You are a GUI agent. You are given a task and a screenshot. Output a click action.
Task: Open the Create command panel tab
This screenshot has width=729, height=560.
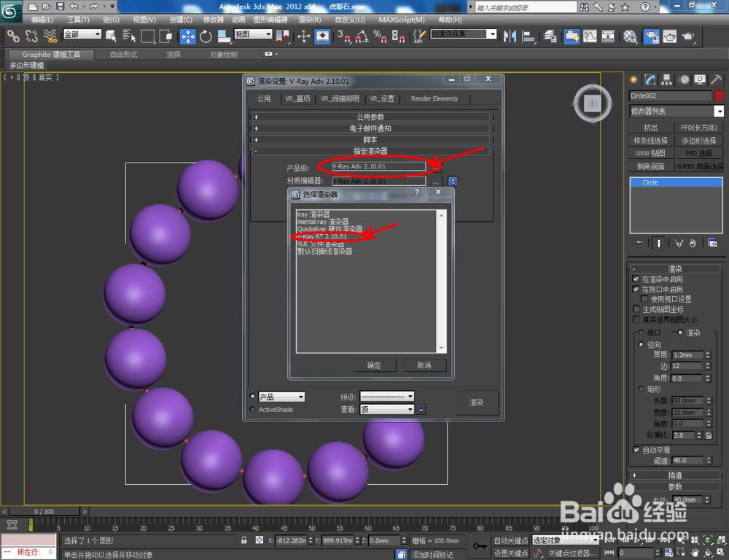click(x=634, y=80)
